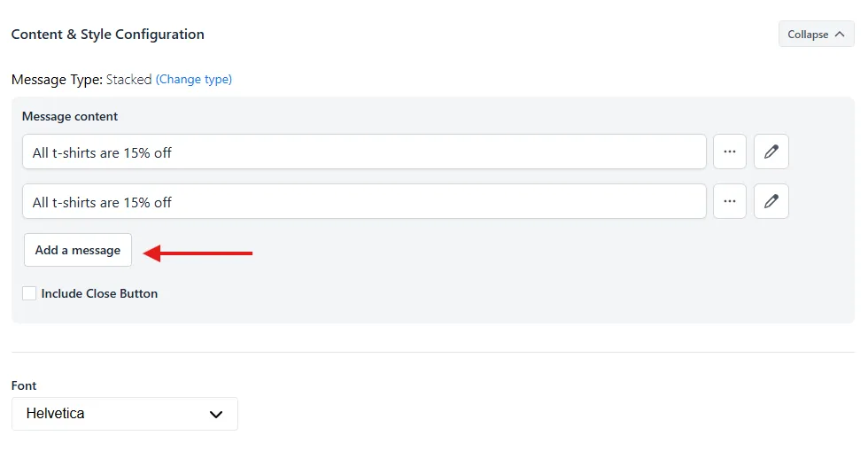Viewport: 868px width, 459px height.
Task: Open options menu for second message
Action: 730,201
